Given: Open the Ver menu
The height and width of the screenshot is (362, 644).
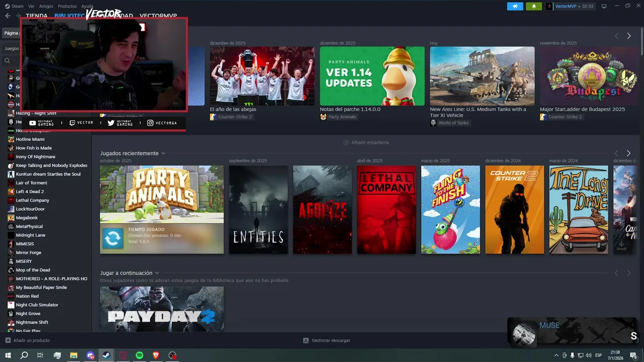Looking at the screenshot, I should pyautogui.click(x=31, y=6).
